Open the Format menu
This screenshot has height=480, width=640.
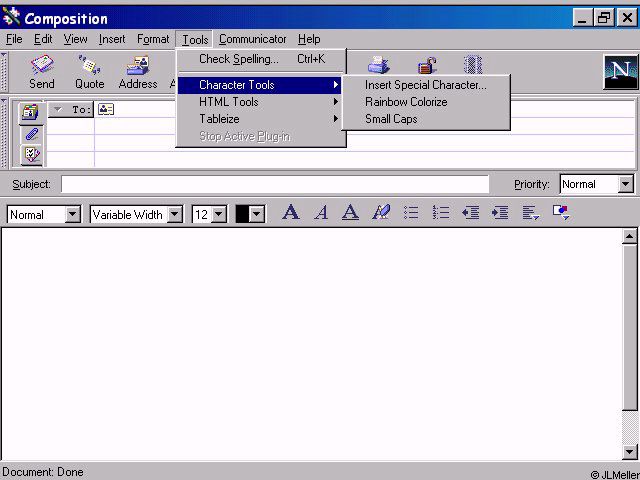tap(153, 39)
